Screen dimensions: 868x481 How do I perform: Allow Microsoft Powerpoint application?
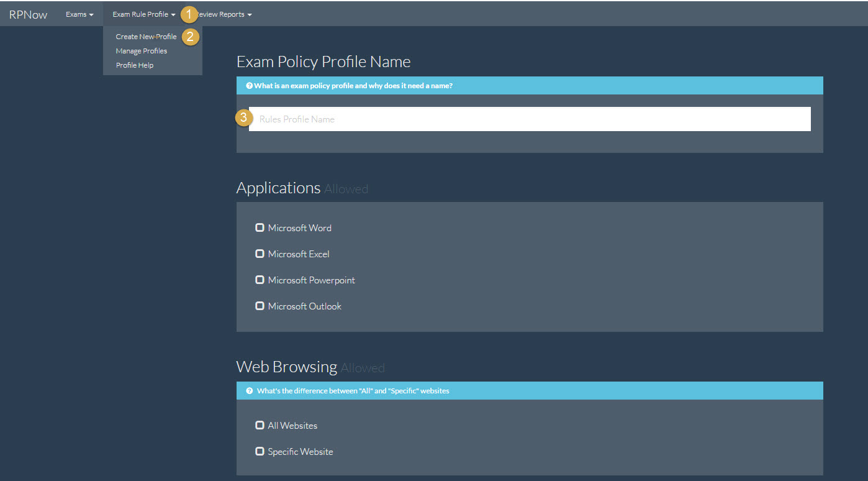tap(260, 280)
